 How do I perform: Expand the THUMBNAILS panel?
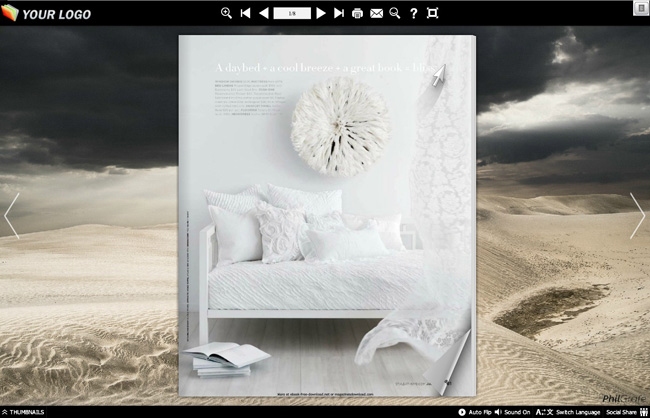pos(23,412)
